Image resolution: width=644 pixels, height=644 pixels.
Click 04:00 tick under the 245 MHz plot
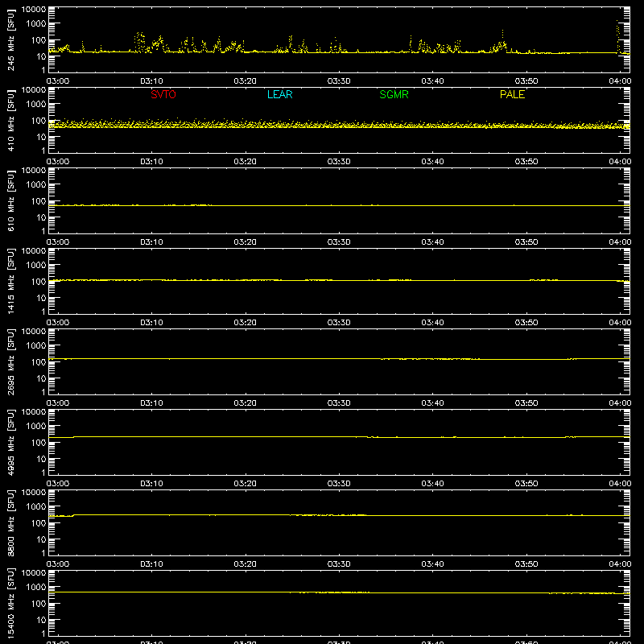[x=620, y=81]
